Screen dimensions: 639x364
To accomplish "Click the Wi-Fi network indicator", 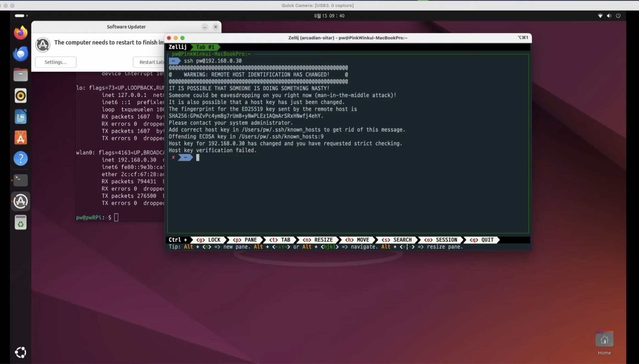I will point(600,16).
